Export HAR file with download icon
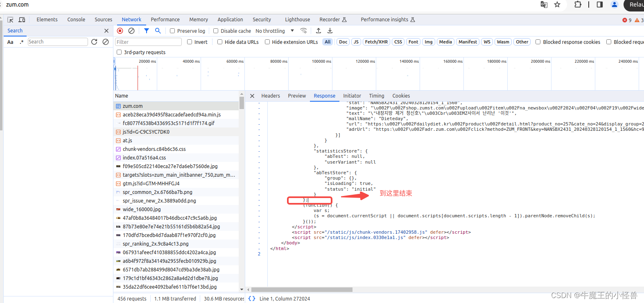The height and width of the screenshot is (303, 644). tap(330, 31)
